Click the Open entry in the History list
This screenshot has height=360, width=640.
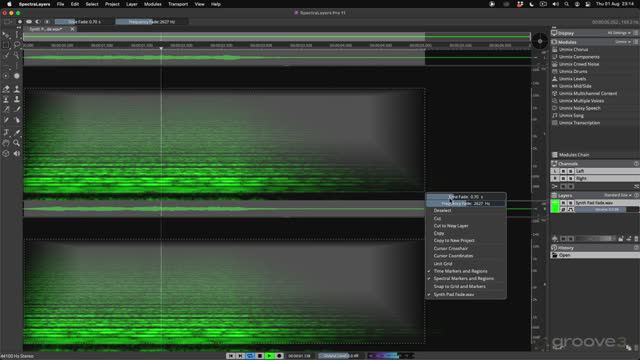595,255
